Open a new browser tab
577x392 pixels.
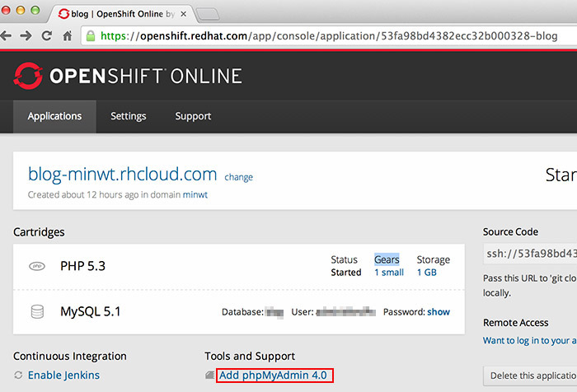207,15
